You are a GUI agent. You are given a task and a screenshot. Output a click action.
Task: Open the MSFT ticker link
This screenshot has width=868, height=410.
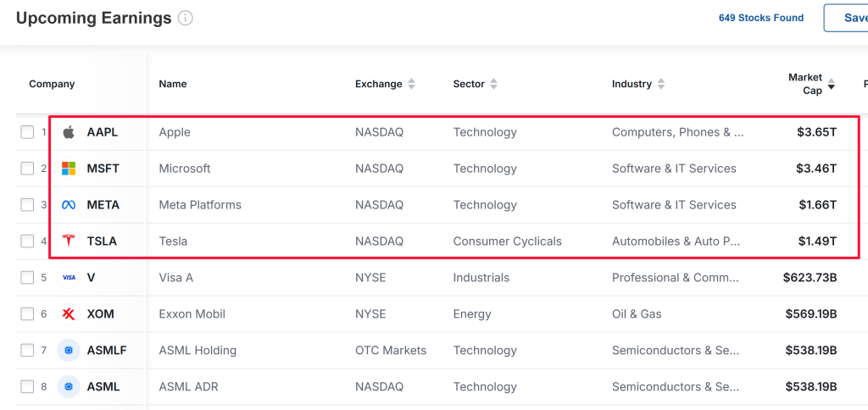[103, 169]
